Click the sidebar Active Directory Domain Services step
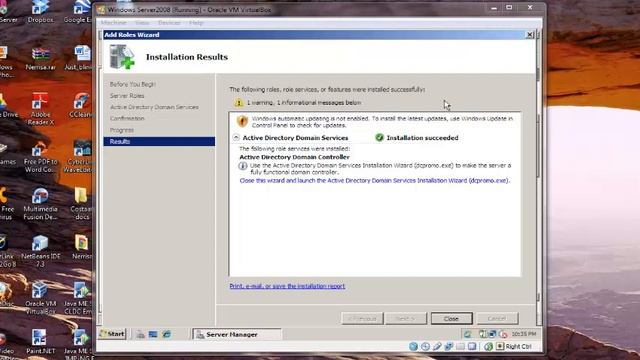The height and width of the screenshot is (360, 640). (154, 107)
